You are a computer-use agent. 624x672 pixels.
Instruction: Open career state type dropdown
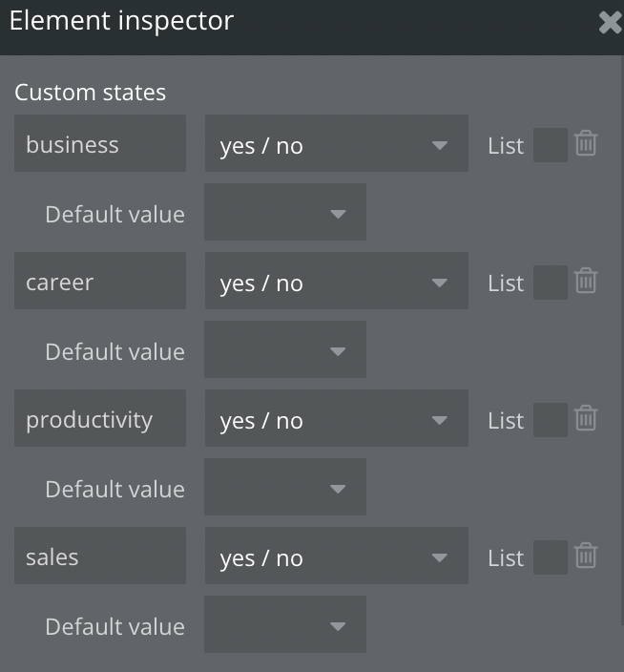click(x=336, y=282)
